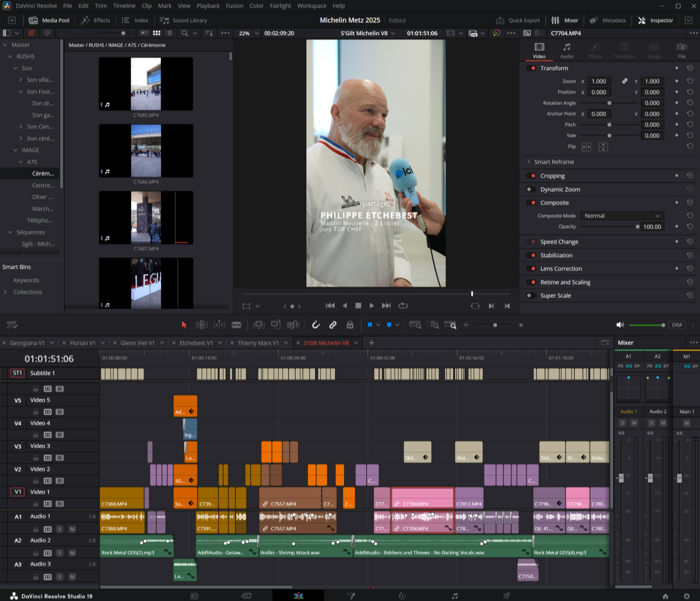This screenshot has width=700, height=601.
Task: Open the Playback menu
Action: [208, 6]
